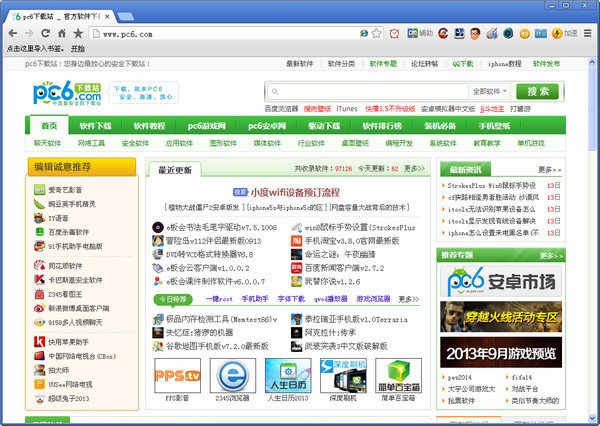Viewport: 600px width, 426px height.
Task: Select the 首页 navigation tab
Action: pos(49,126)
